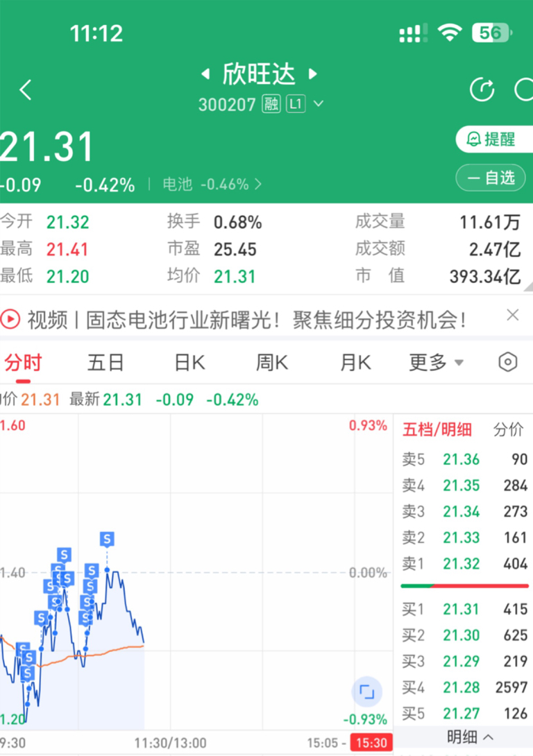This screenshot has width=533, height=756.
Task: Tap the 换手 0.68% value
Action: pos(238,222)
